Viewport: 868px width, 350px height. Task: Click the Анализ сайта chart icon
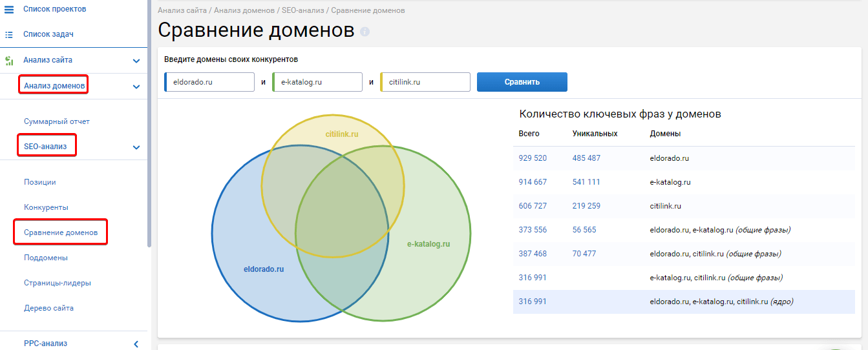[9, 61]
